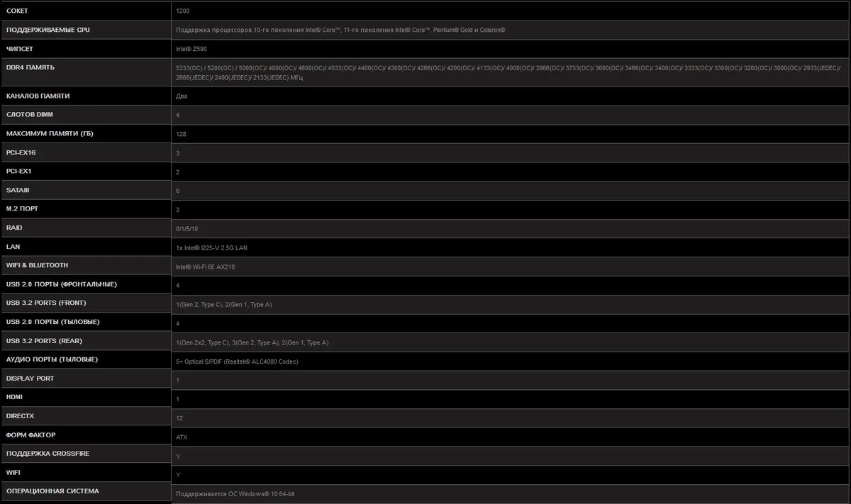The height and width of the screenshot is (504, 851).
Task: Click the 'PCI-EX1' label
Action: coord(18,171)
